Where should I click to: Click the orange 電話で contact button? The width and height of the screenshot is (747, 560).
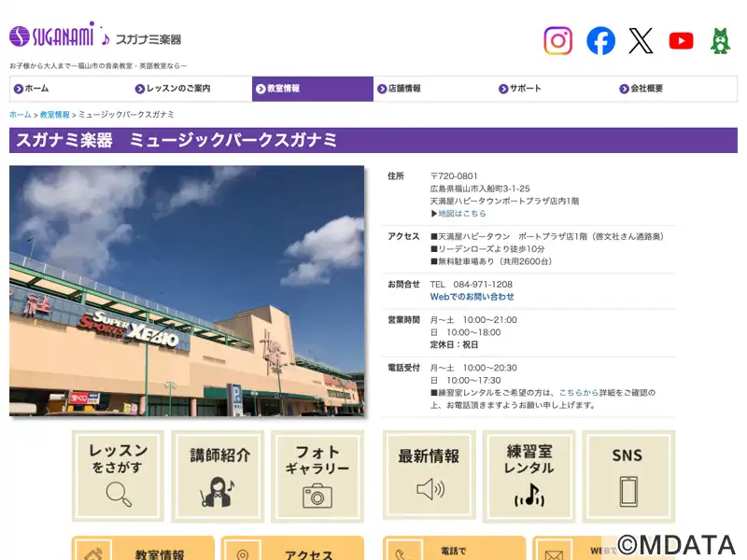(x=454, y=548)
